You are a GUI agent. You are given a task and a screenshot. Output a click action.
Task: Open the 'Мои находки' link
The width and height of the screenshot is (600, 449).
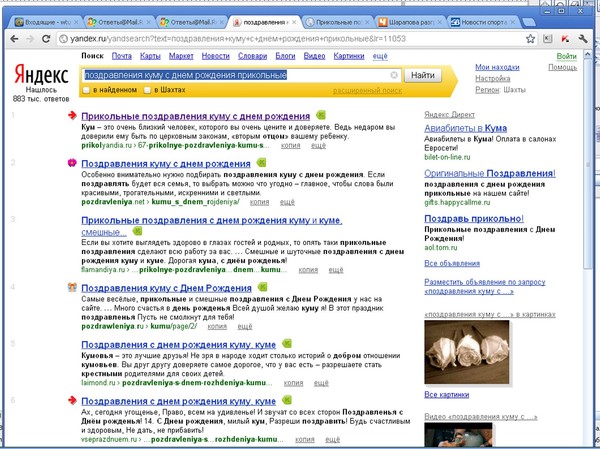pyautogui.click(x=497, y=67)
